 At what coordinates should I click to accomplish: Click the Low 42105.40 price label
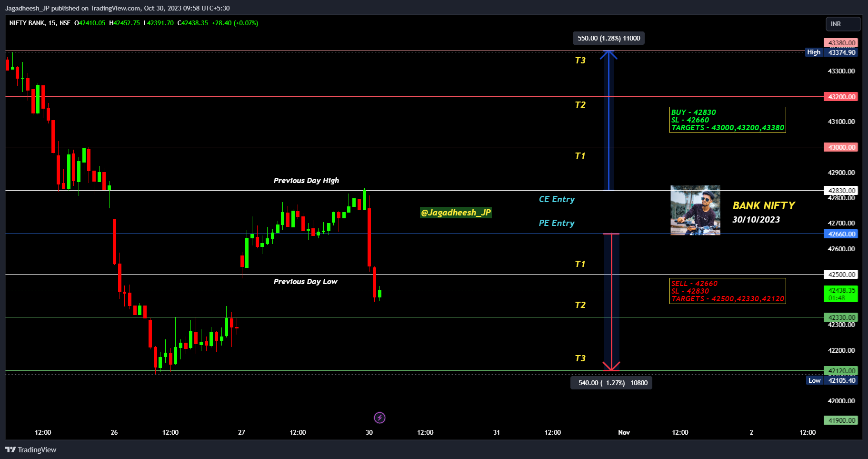(x=832, y=380)
